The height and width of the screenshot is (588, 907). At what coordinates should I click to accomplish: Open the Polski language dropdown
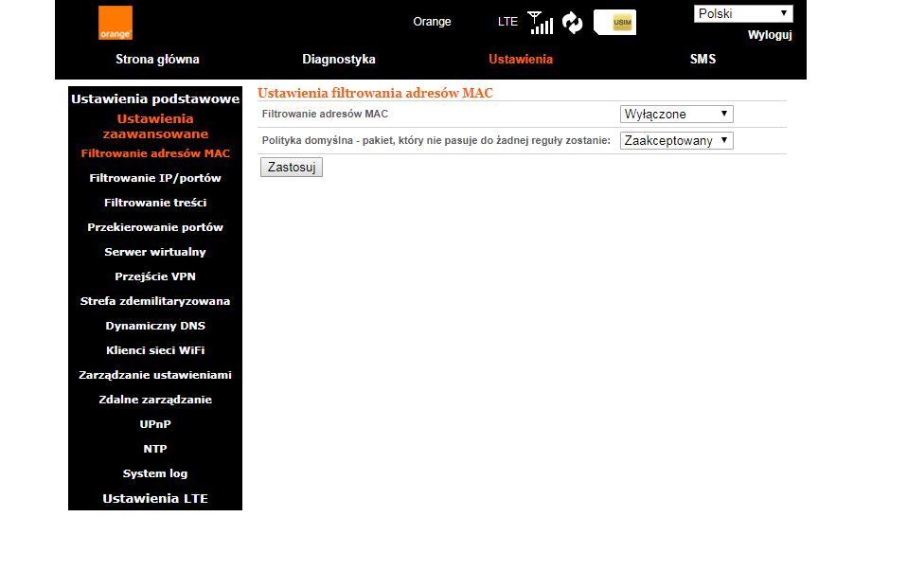[x=743, y=13]
